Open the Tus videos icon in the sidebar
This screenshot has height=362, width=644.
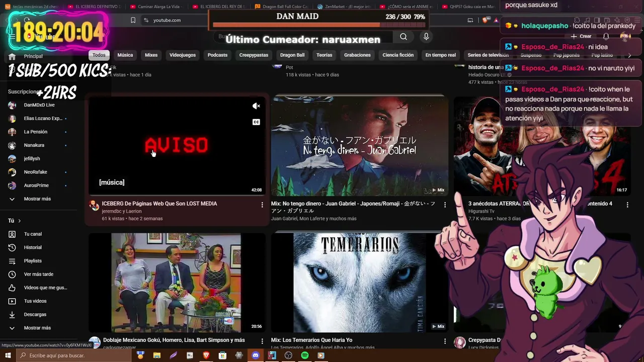12,301
